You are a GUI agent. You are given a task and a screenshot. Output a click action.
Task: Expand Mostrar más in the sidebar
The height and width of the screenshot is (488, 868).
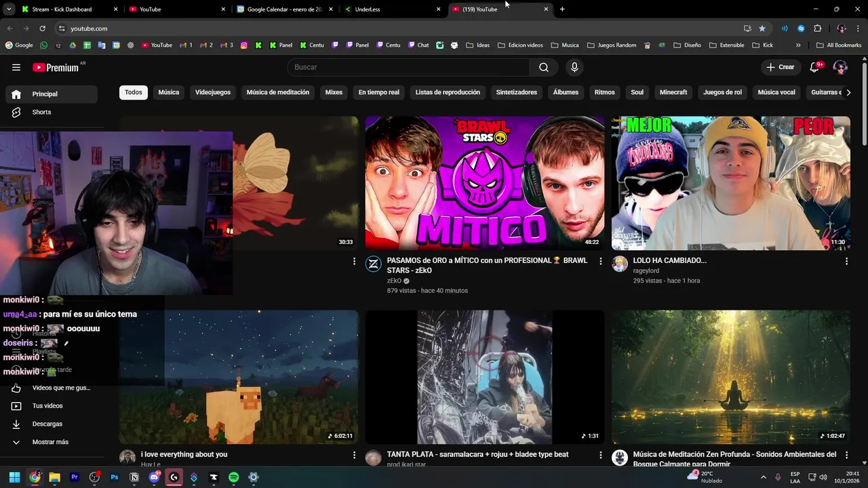pos(52,442)
